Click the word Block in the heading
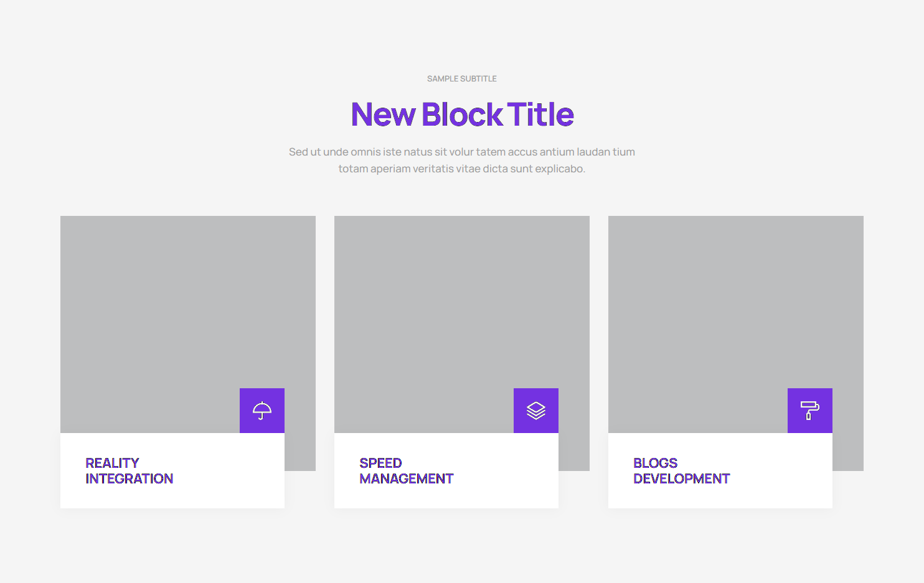 (x=462, y=114)
